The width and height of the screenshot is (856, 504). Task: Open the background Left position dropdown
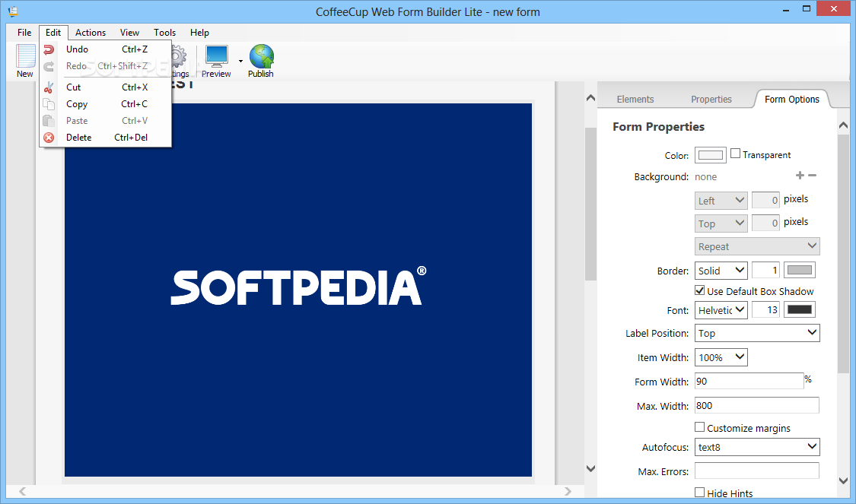[721, 200]
